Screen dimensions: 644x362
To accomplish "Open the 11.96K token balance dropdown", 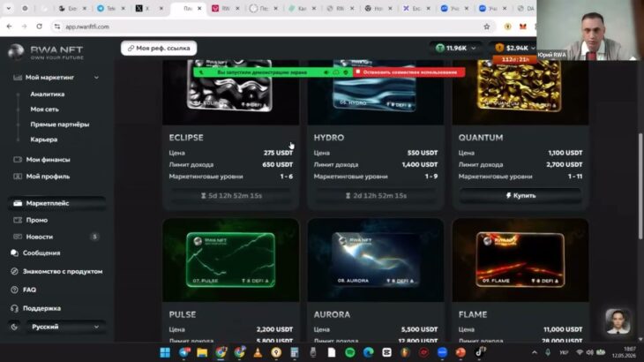I will [455, 48].
